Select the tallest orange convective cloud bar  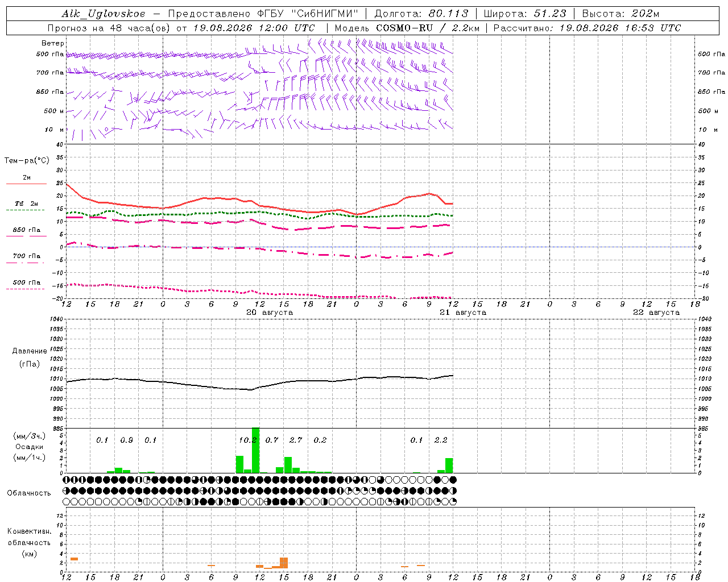click(x=284, y=563)
